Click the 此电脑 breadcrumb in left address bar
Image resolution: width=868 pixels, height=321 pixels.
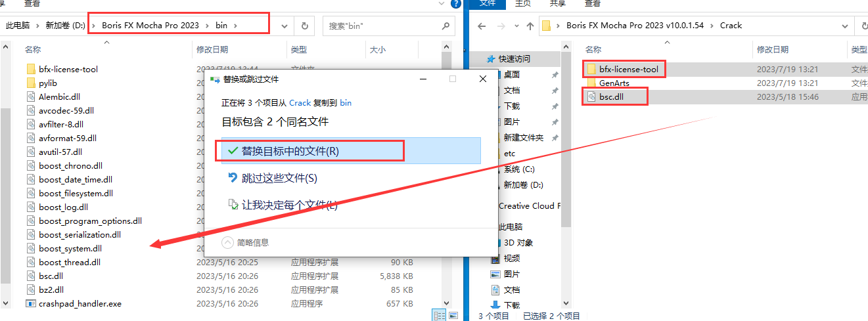[x=18, y=26]
